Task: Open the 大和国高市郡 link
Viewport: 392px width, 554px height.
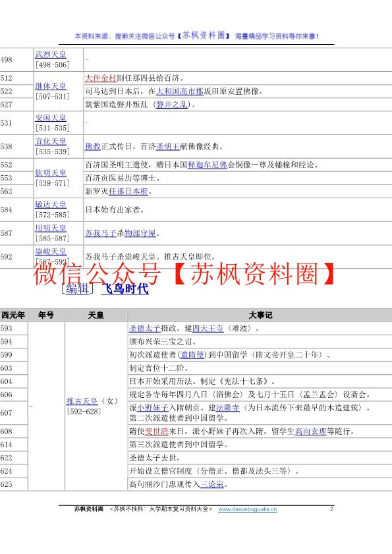Action: [180, 92]
